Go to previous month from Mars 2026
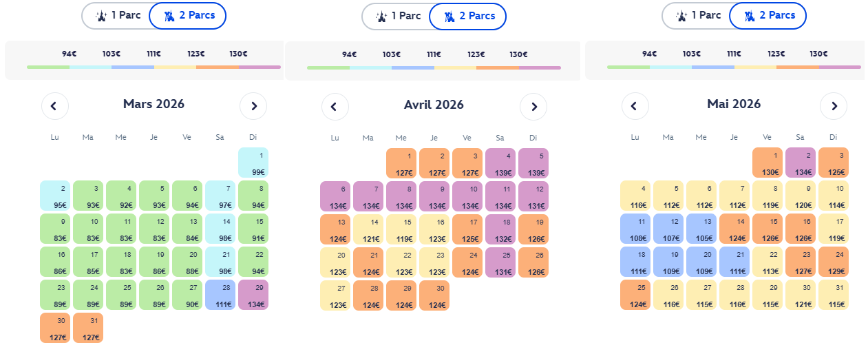 pyautogui.click(x=55, y=106)
